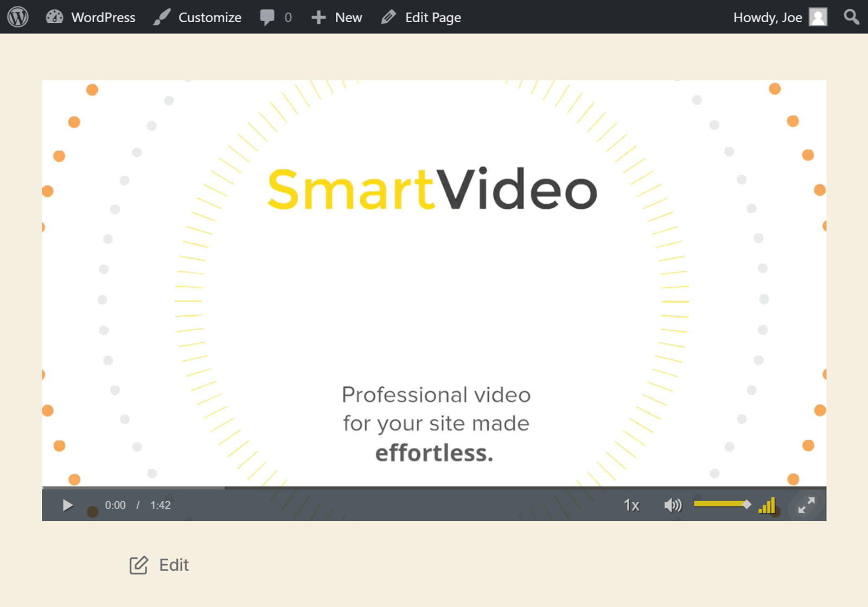This screenshot has width=868, height=607.
Task: Open the WordPress dashboard site menu
Action: [x=91, y=17]
